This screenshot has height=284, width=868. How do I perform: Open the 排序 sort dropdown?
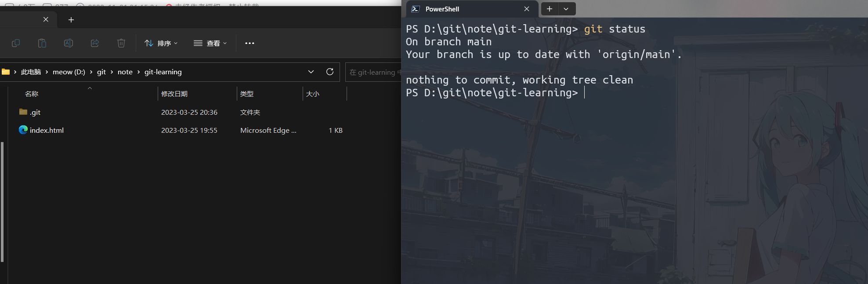[161, 43]
